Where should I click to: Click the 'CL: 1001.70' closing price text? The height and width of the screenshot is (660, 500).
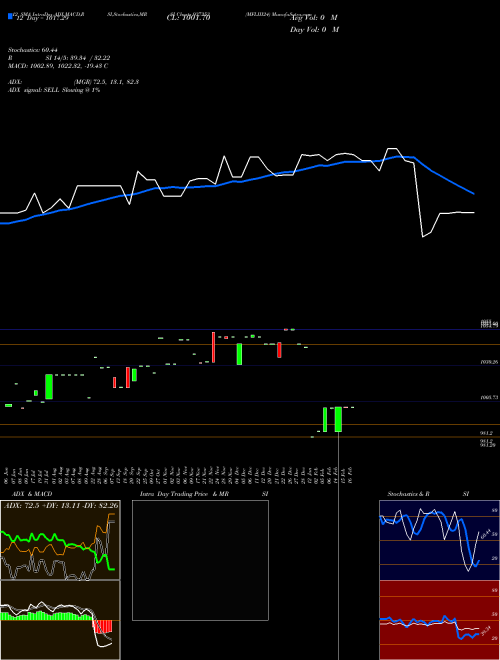click(x=188, y=18)
